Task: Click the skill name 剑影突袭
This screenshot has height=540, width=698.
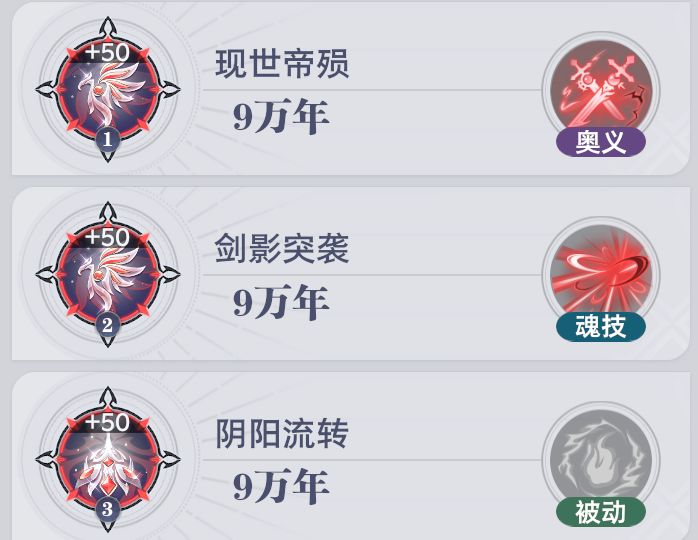Action: click(x=282, y=249)
